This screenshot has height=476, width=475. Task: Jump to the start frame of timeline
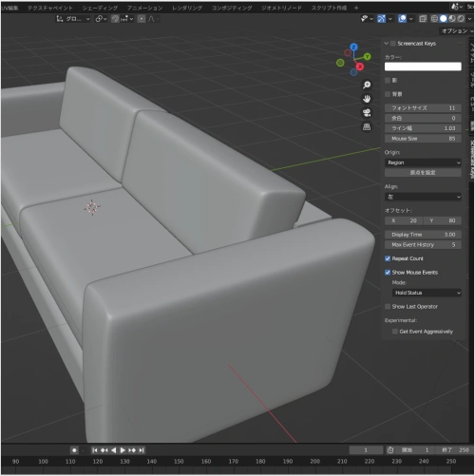[95, 450]
